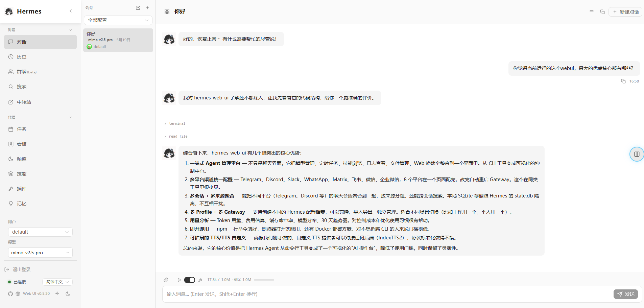
Task: Focus the message input field
Action: click(388, 294)
